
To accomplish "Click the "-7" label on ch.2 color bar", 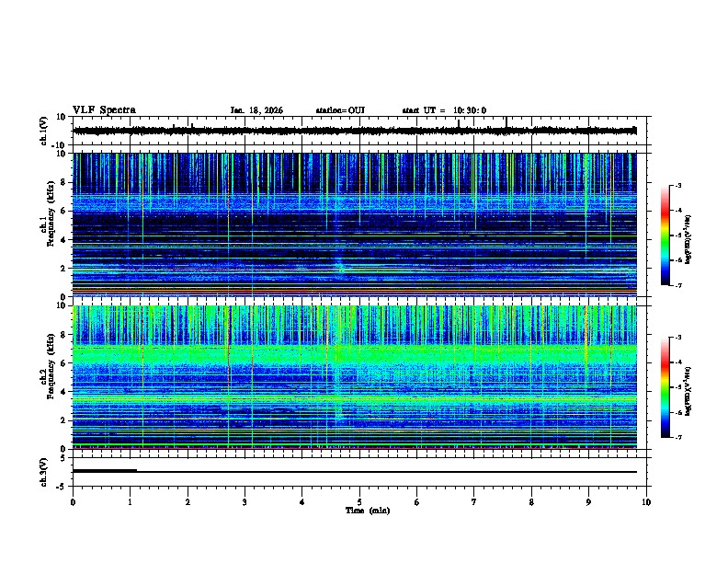I will [677, 437].
